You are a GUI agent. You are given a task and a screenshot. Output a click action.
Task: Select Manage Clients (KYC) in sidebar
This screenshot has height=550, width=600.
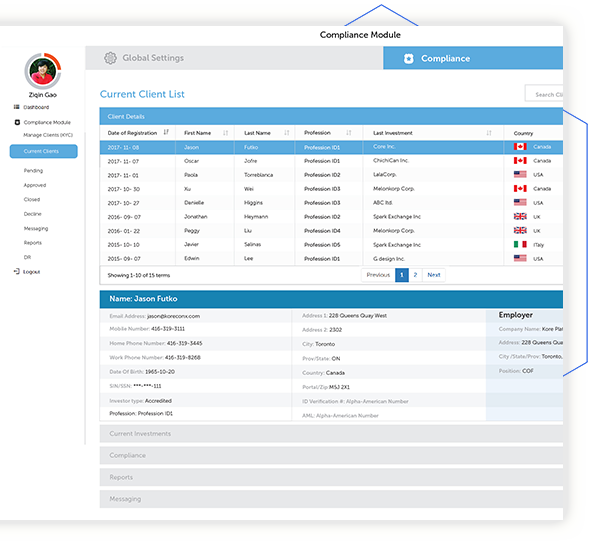[x=48, y=135]
